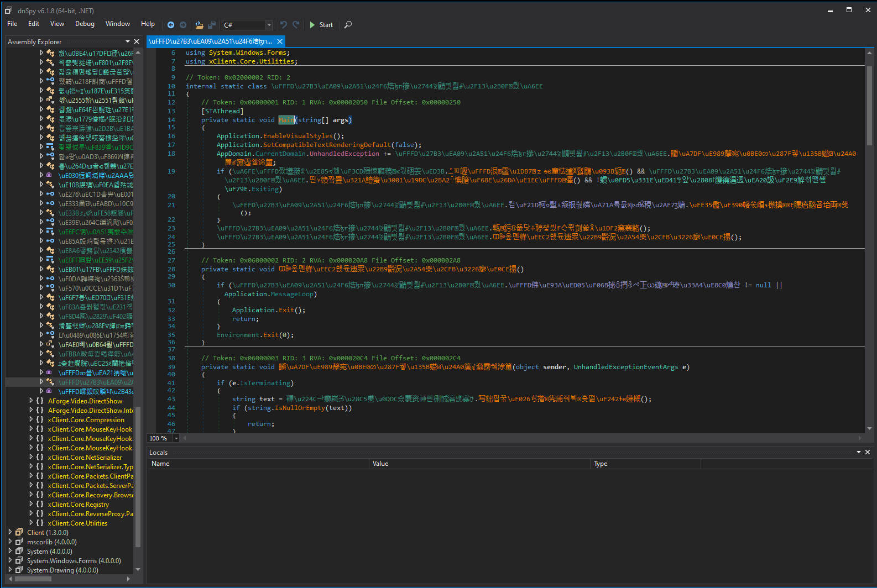Screen dimensions: 877x588
Task: Click assembly icon beside Client (1.3.0.0)
Action: [x=19, y=532]
